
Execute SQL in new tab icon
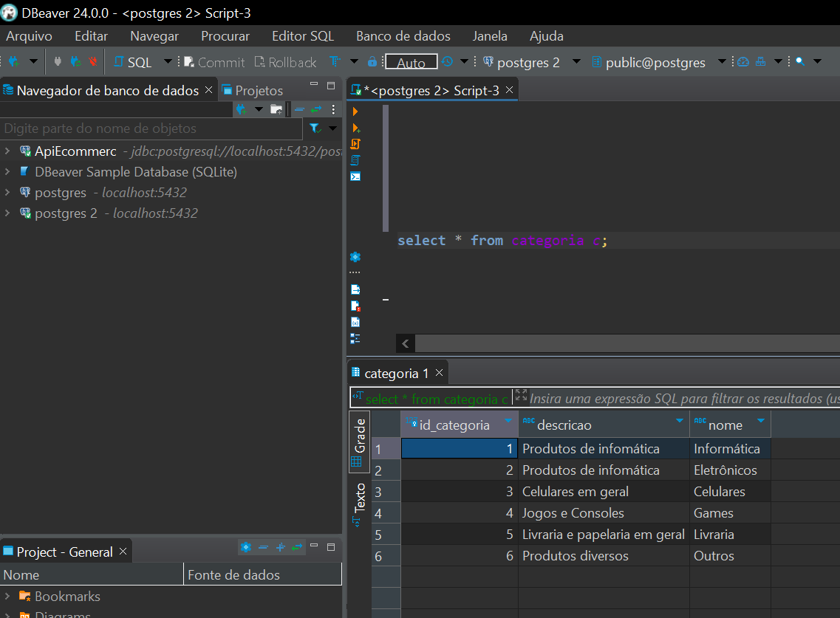355,128
